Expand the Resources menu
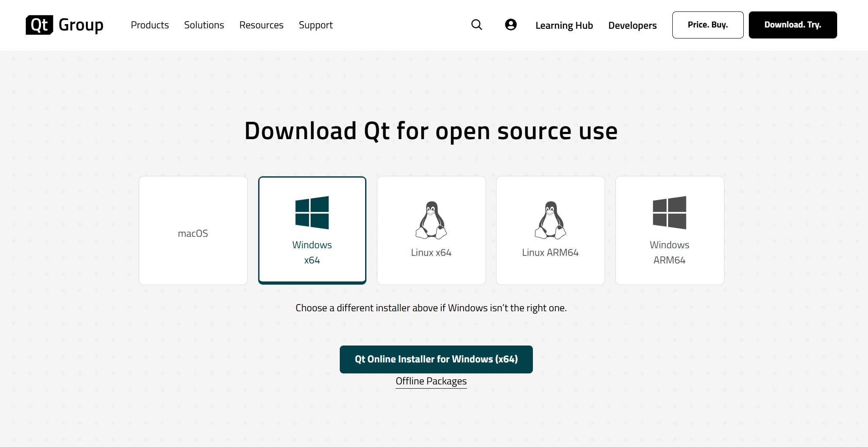The height and width of the screenshot is (447, 868). point(261,25)
